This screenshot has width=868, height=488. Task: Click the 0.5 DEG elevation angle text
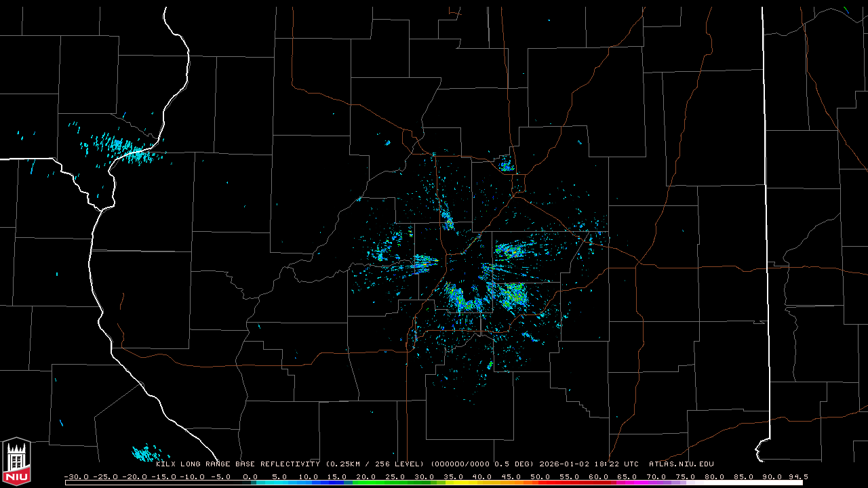pyautogui.click(x=514, y=464)
